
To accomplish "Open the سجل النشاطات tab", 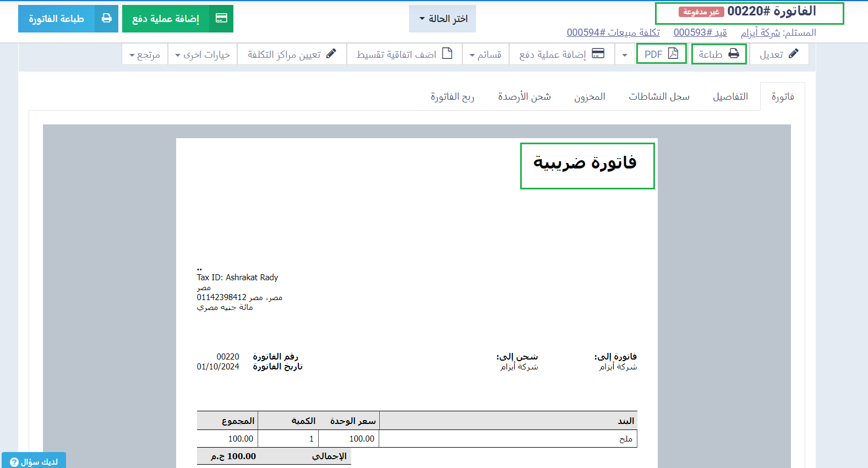I will [659, 97].
